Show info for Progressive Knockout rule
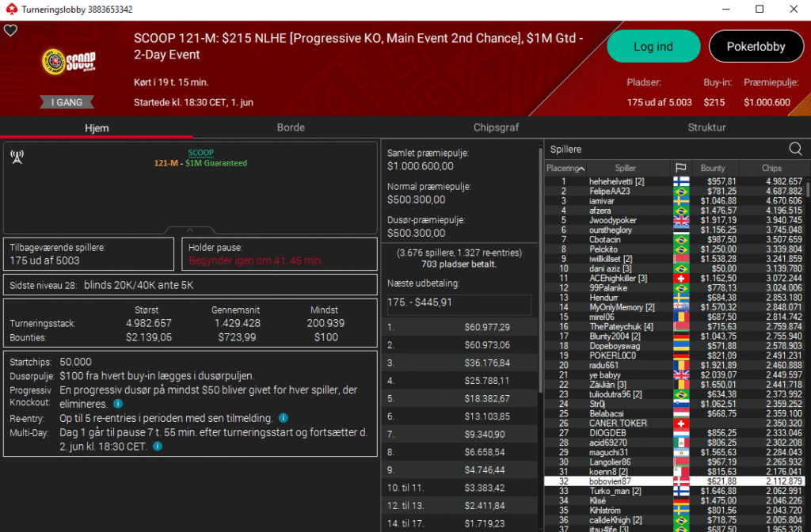This screenshot has height=532, width=811. 118,404
